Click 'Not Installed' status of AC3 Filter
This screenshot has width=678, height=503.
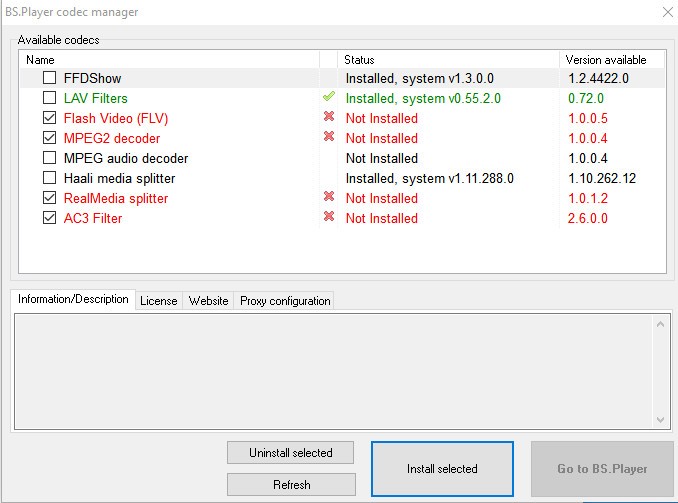pyautogui.click(x=381, y=218)
